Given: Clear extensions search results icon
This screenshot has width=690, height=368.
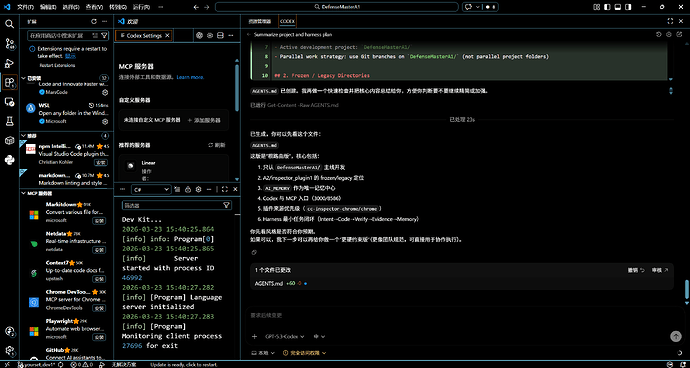Looking at the screenshot, I should (95, 35).
